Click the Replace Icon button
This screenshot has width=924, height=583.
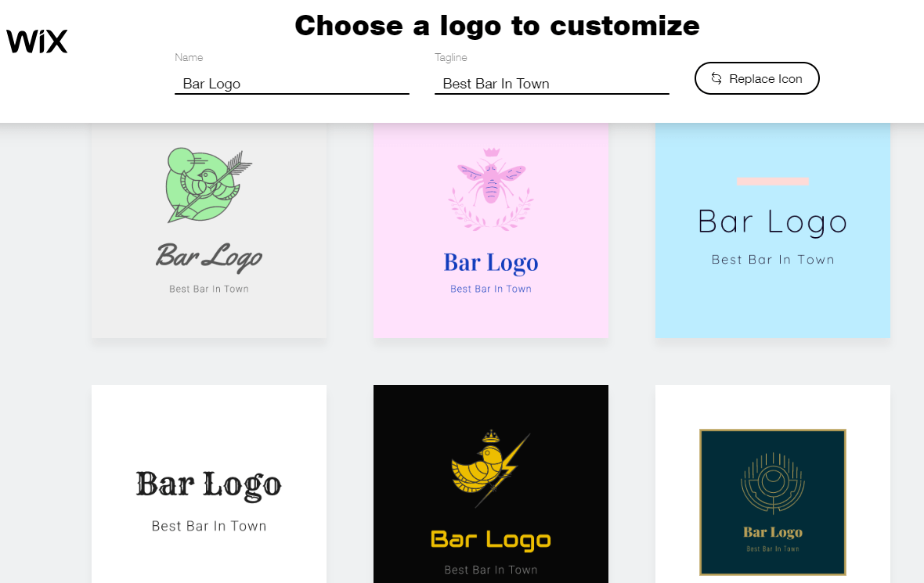(x=756, y=78)
